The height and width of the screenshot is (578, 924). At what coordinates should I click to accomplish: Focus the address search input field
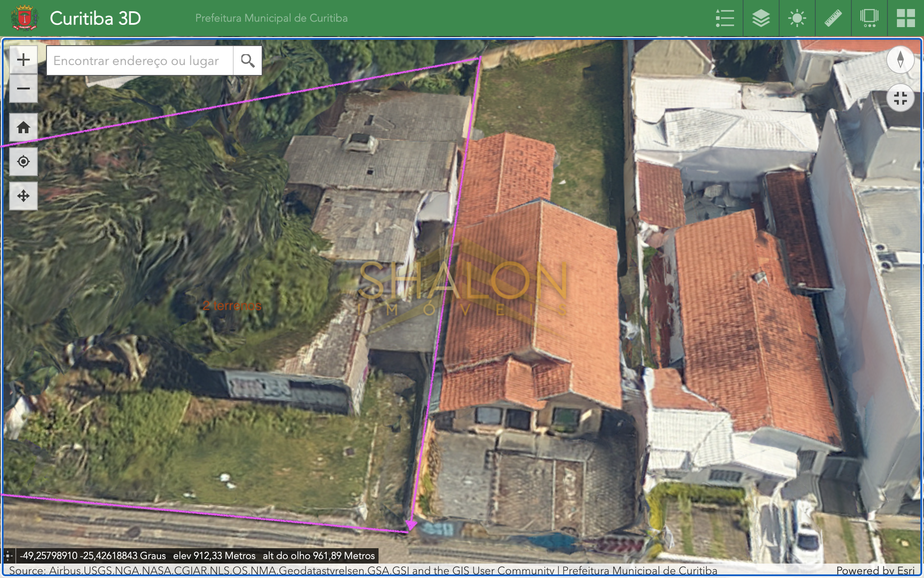[x=140, y=61]
